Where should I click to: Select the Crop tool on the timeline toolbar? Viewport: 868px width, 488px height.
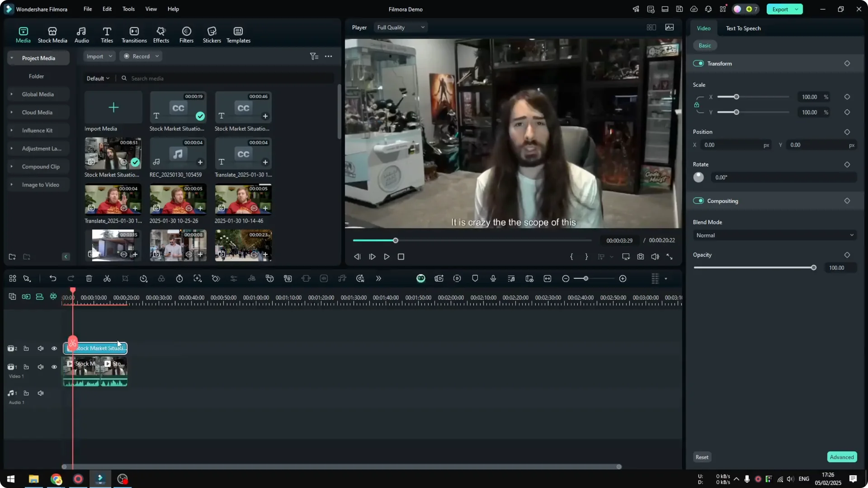(125, 278)
